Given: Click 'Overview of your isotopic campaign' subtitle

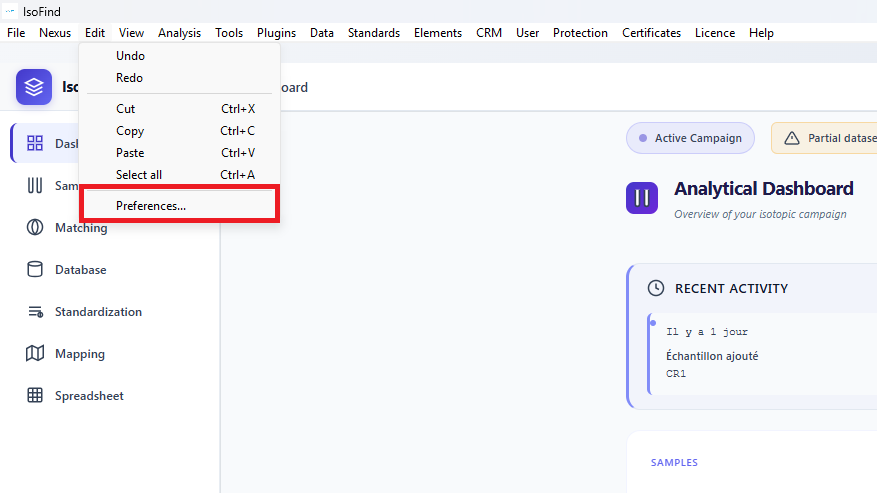Looking at the screenshot, I should pyautogui.click(x=760, y=214).
